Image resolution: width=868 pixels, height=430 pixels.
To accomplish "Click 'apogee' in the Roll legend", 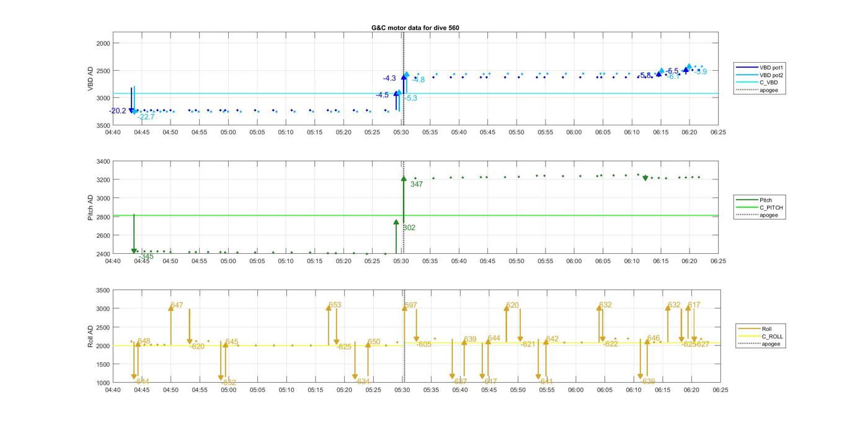I will (771, 344).
